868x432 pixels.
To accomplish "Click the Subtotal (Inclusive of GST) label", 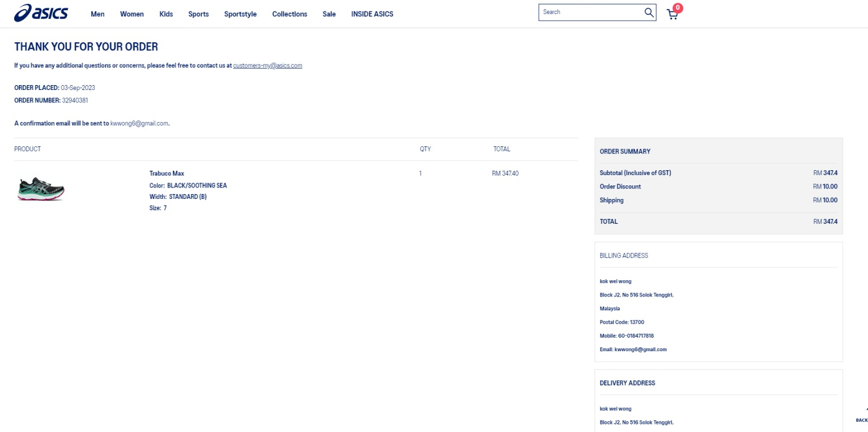I will coord(635,173).
